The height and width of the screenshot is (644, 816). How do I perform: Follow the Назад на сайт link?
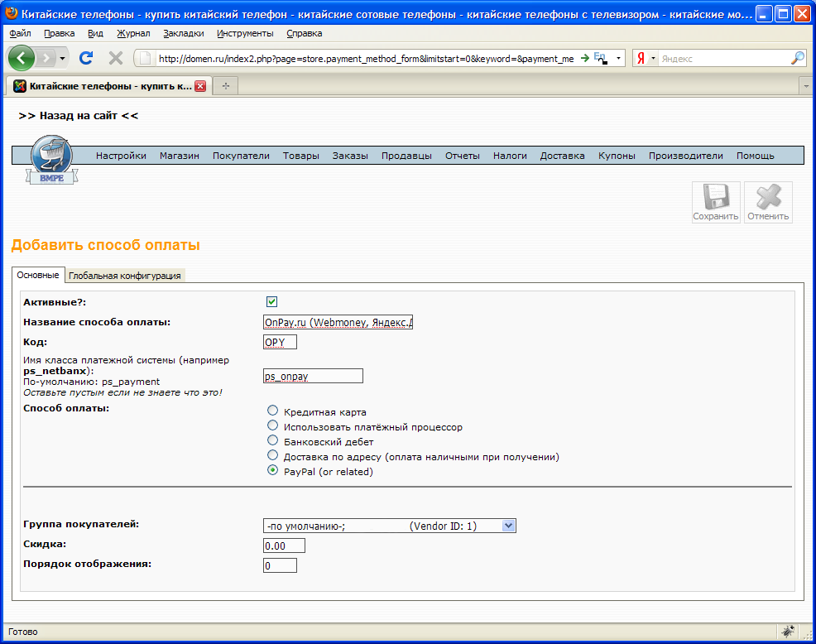[x=78, y=116]
